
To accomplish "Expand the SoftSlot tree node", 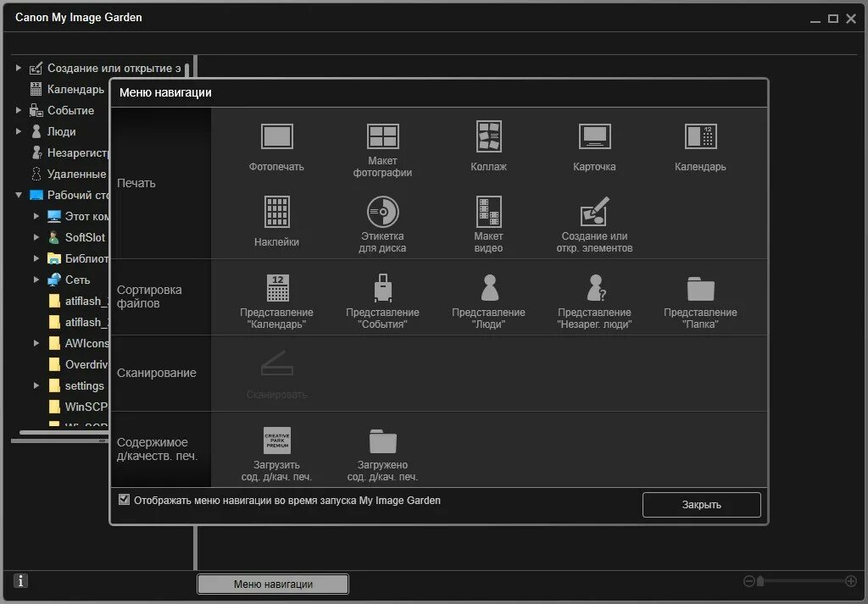I will click(x=36, y=236).
